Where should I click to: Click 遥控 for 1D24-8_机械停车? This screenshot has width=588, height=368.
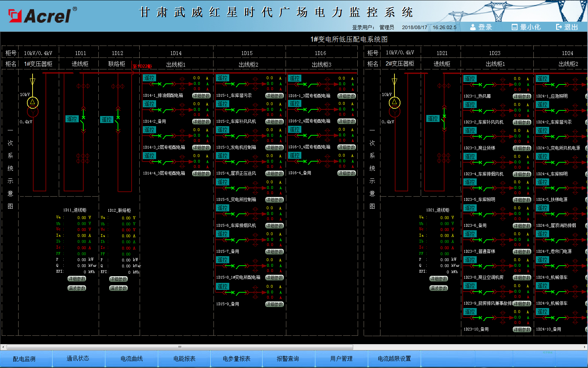point(542,260)
